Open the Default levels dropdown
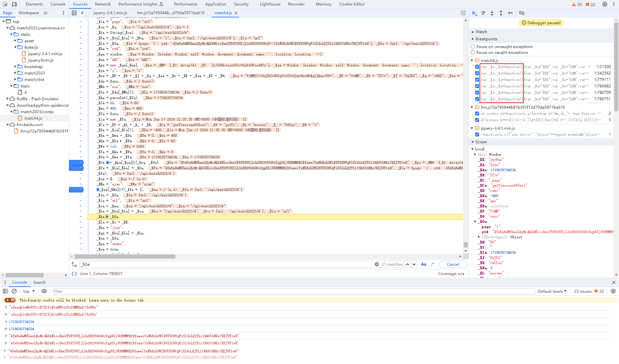The height and width of the screenshot is (364, 619). tap(552, 291)
